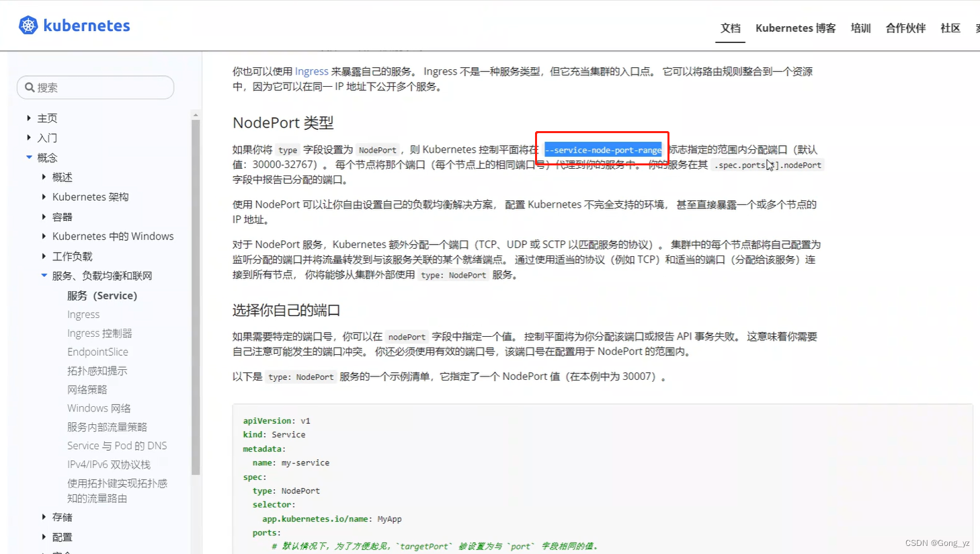Expand the 配置 tree arrow
The height and width of the screenshot is (554, 980).
click(x=44, y=537)
